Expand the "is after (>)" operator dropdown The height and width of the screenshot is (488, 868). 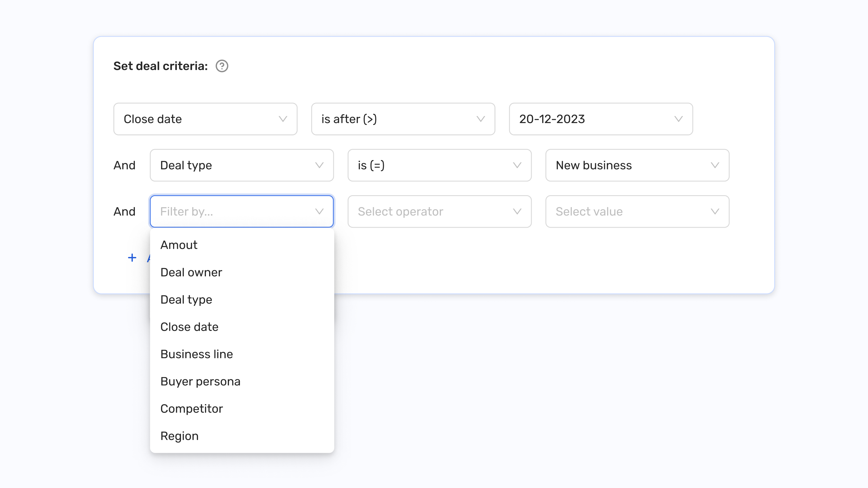pos(403,119)
